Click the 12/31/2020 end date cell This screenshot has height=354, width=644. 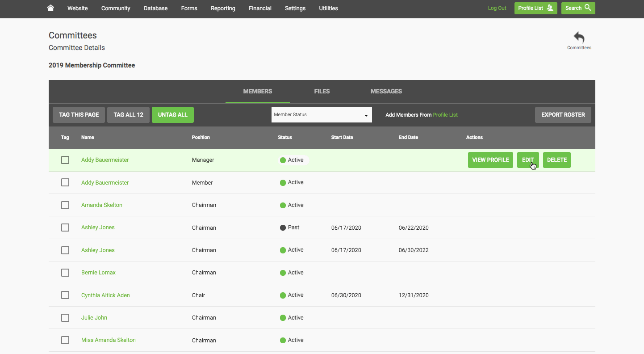(414, 295)
